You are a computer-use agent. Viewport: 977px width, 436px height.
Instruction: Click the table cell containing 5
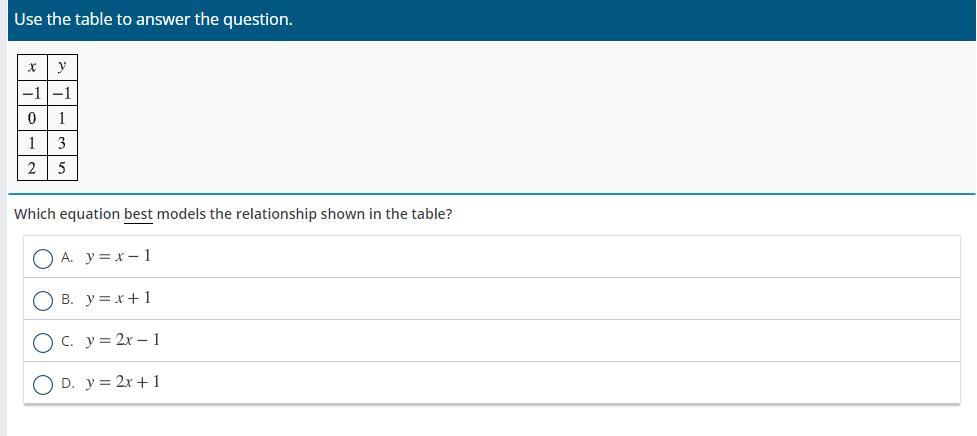pos(62,168)
